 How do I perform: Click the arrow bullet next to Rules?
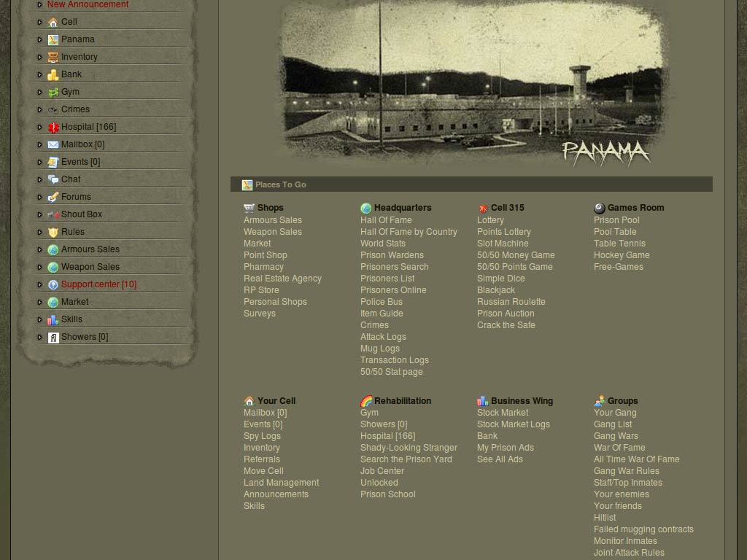tap(39, 233)
